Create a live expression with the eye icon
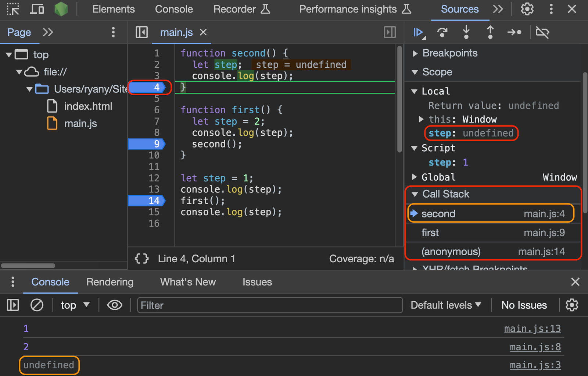588x376 pixels. point(115,305)
